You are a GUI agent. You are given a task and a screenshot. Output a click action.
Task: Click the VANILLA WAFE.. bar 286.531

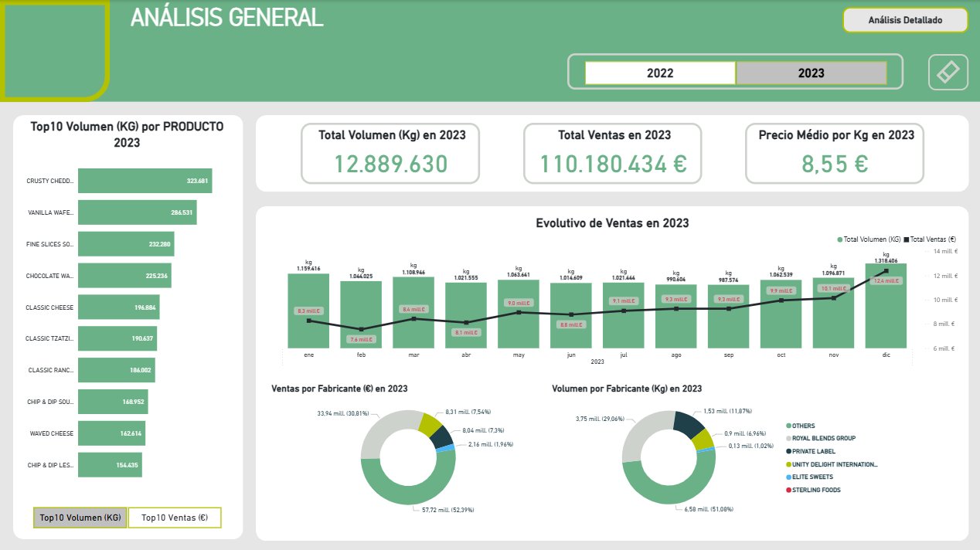[x=137, y=212]
